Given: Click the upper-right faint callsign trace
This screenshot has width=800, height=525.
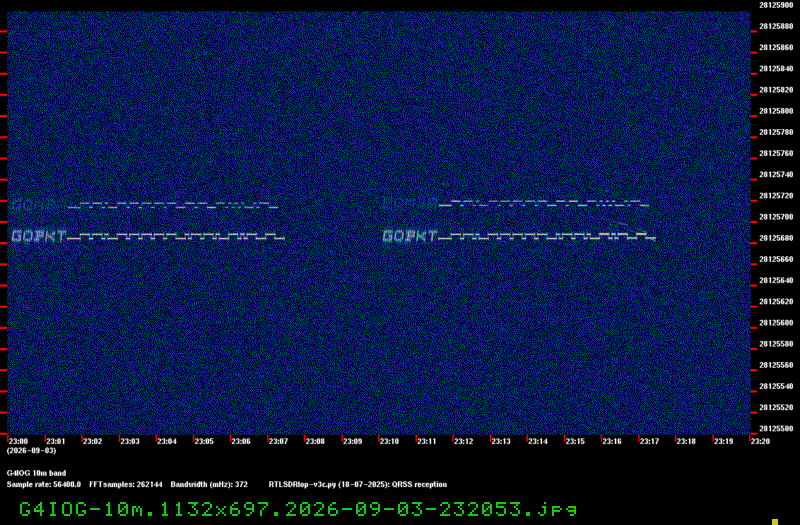Looking at the screenshot, I should tap(516, 204).
